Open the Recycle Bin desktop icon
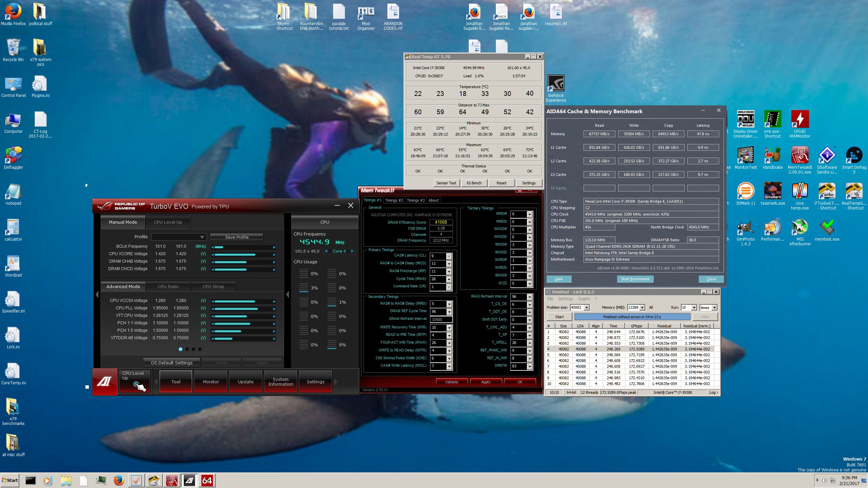The height and width of the screenshot is (488, 868). 13,50
